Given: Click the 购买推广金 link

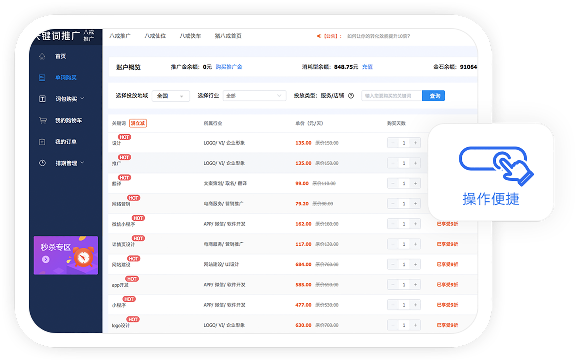Looking at the screenshot, I should pyautogui.click(x=229, y=67).
